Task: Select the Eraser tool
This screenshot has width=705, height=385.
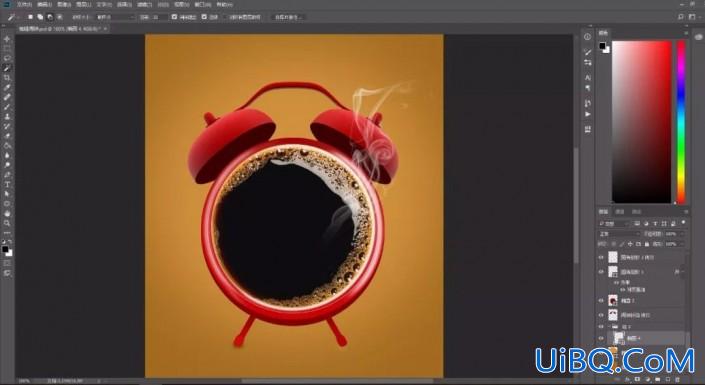Action: [x=7, y=136]
